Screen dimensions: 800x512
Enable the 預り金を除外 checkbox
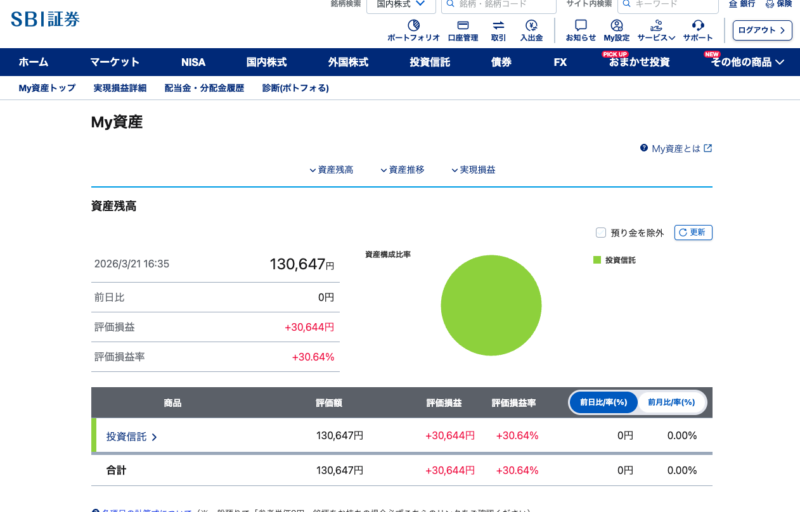tap(601, 233)
